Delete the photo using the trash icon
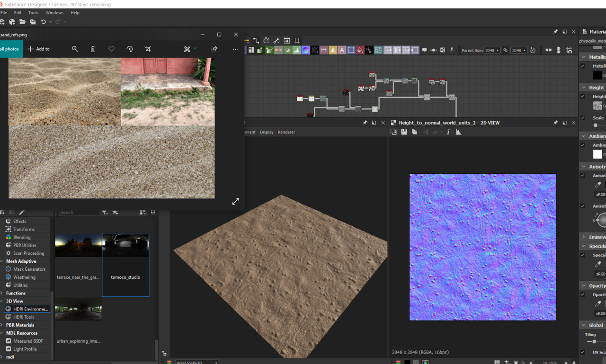The width and height of the screenshot is (606, 364). [93, 49]
